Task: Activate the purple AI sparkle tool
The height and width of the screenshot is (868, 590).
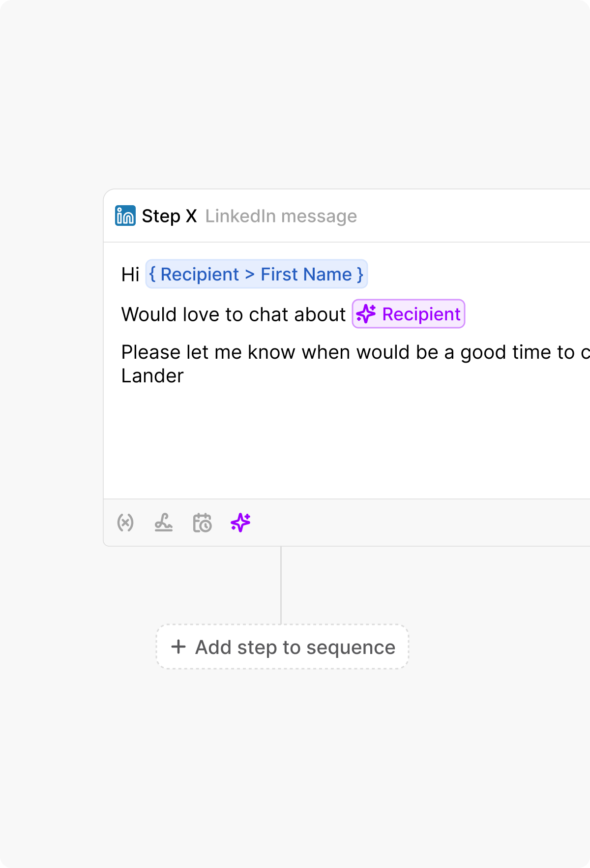Action: coord(240,523)
